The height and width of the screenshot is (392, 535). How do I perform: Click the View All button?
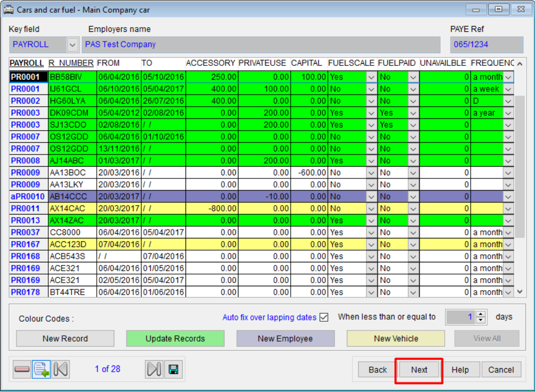click(x=487, y=338)
